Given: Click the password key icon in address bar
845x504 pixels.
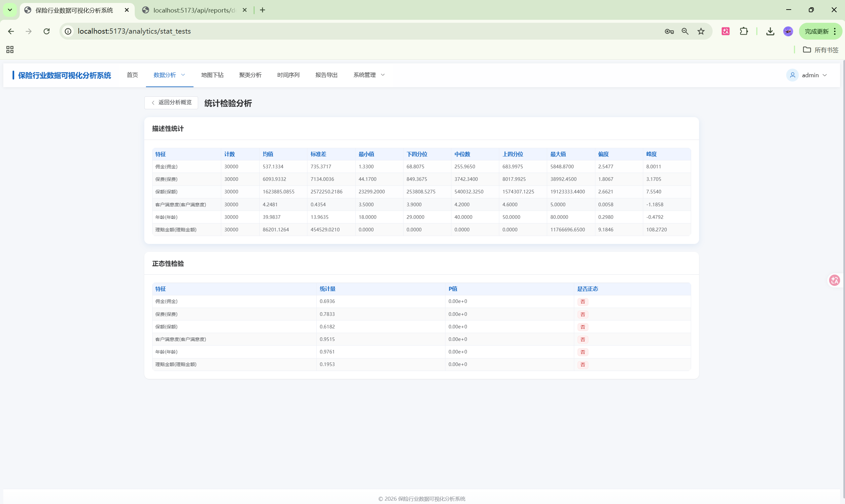Looking at the screenshot, I should [669, 31].
